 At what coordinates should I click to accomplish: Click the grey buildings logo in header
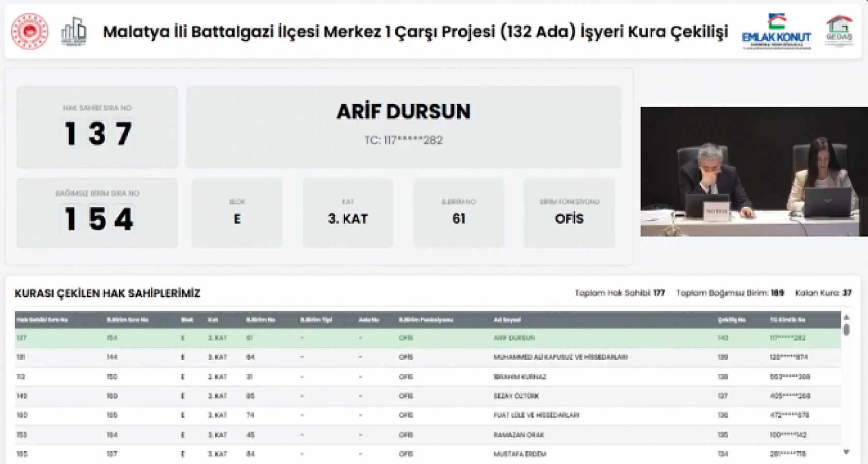pos(74,31)
